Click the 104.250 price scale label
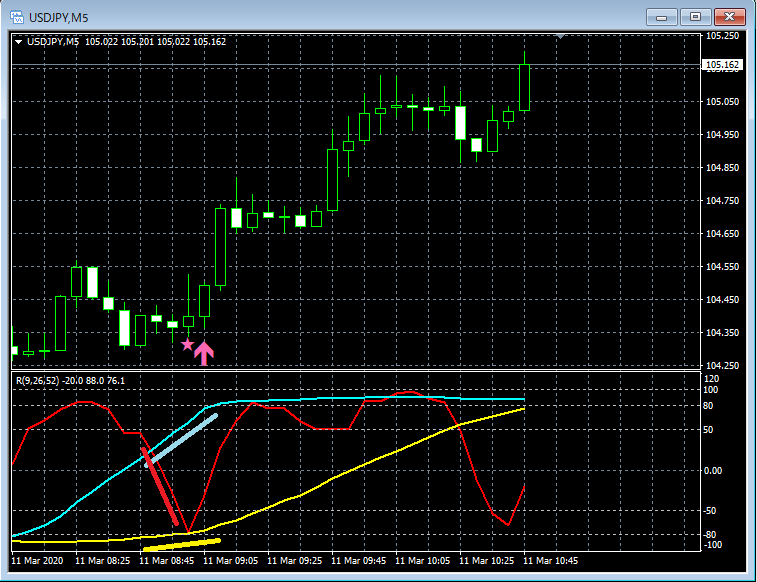The width and height of the screenshot is (757, 582). click(x=722, y=365)
